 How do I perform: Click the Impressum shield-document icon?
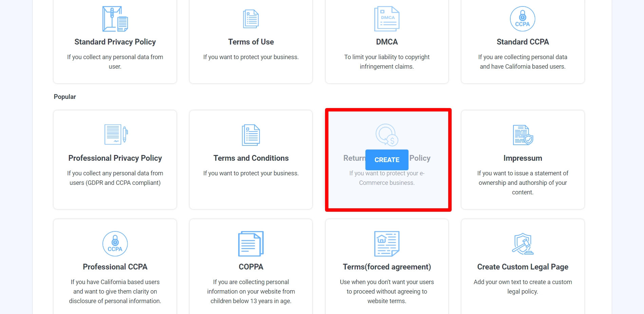(523, 135)
